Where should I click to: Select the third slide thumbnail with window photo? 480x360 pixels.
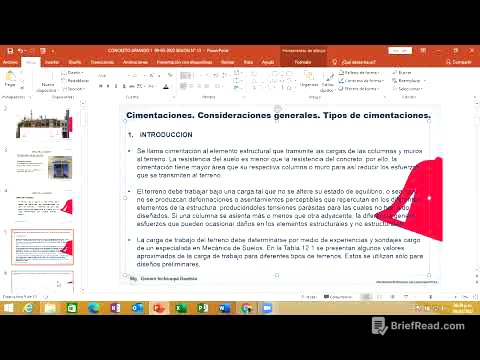(x=44, y=165)
